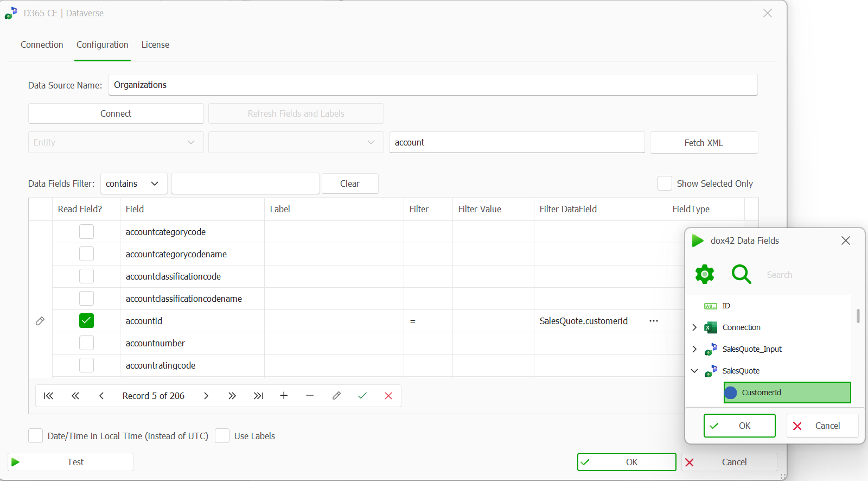
Task: Click the D365 CE Dataverse app icon
Action: pos(11,13)
